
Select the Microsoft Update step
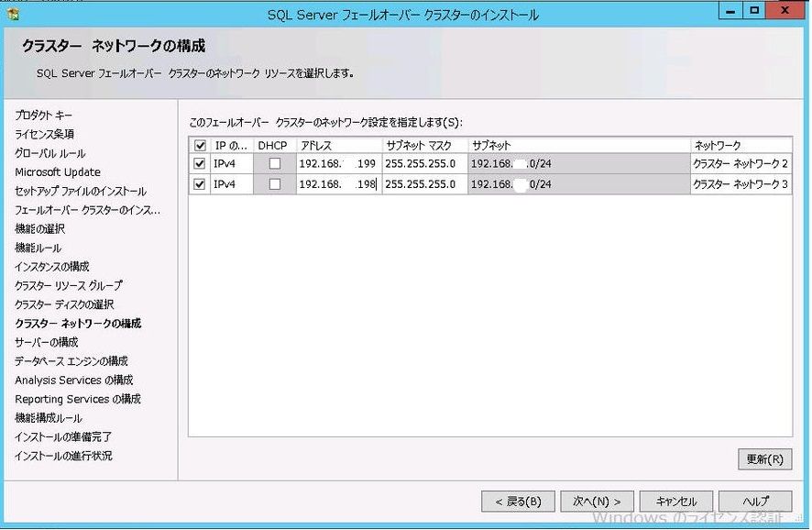pos(58,172)
